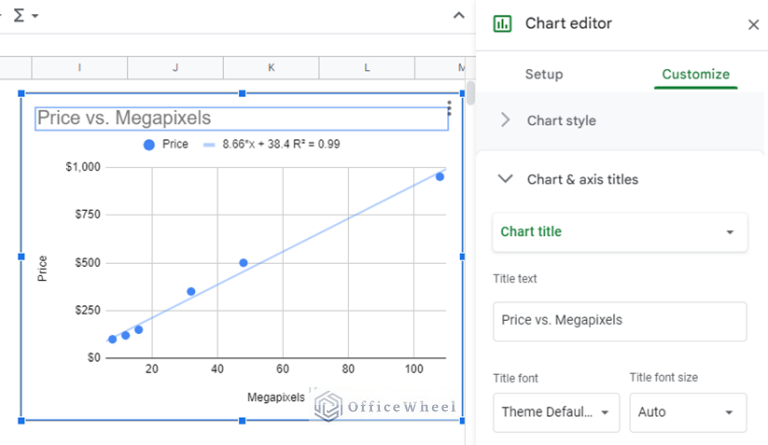Click the data point near $350
768x445 pixels.
click(x=191, y=291)
